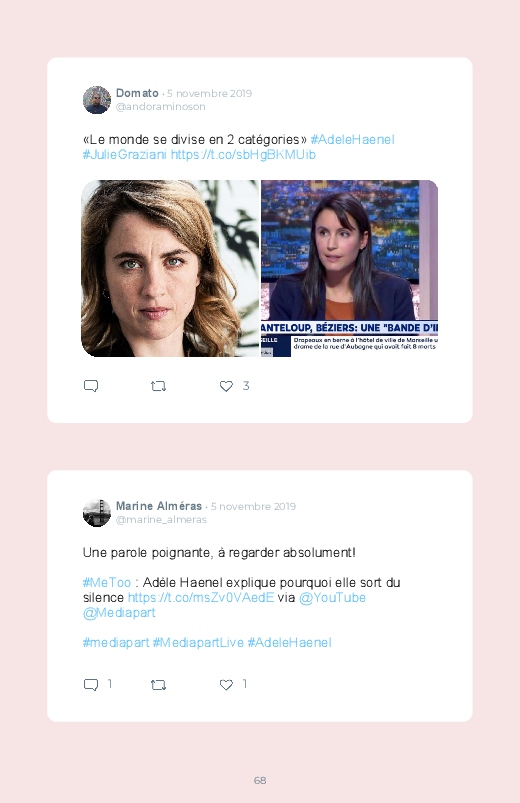Open Marine Alméras profile avatar

[x=97, y=513]
